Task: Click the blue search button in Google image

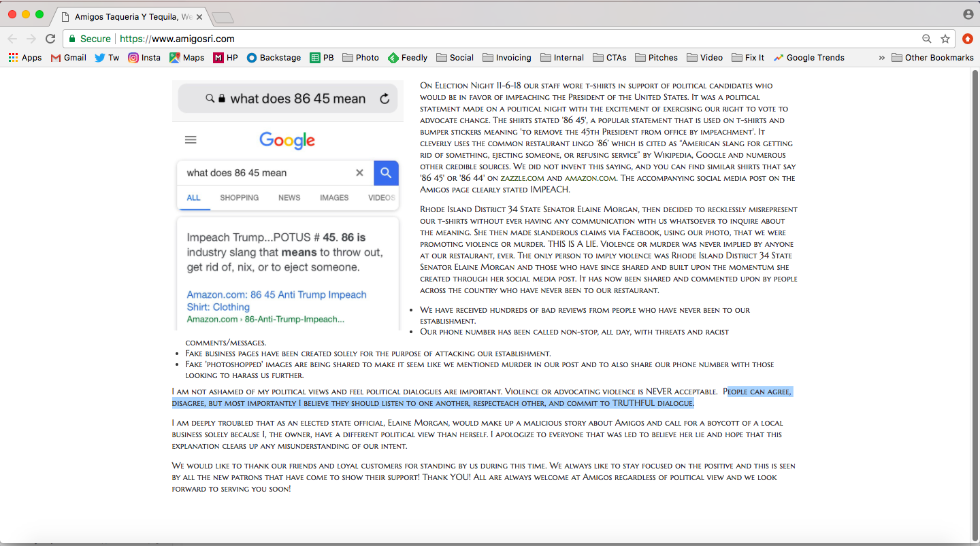Action: 386,173
